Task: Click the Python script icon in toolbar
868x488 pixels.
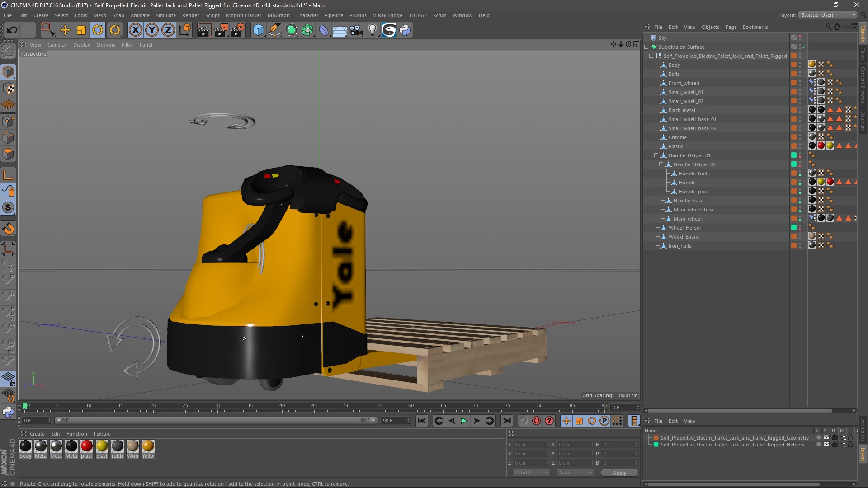Action: [x=406, y=30]
